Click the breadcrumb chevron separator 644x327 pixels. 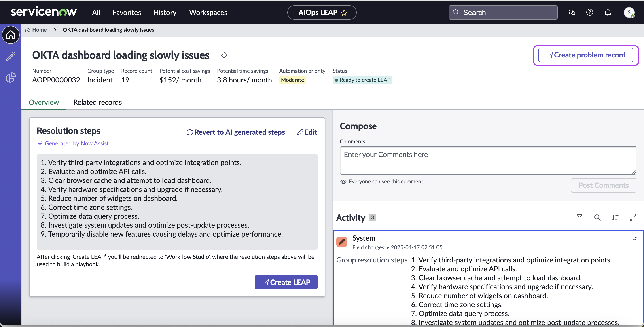click(55, 30)
